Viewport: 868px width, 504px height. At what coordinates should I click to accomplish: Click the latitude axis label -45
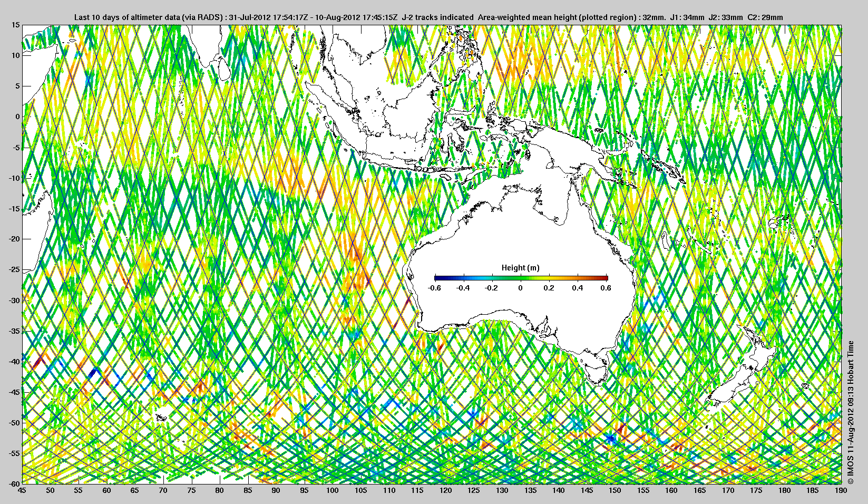14,392
